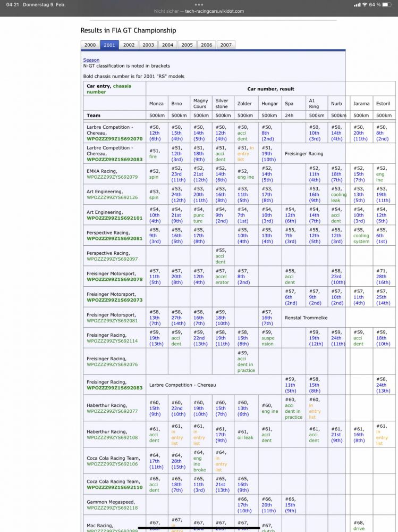Tap the tech-racingcars.wikidot.com address bar
The width and height of the screenshot is (398, 532).
pos(199,11)
